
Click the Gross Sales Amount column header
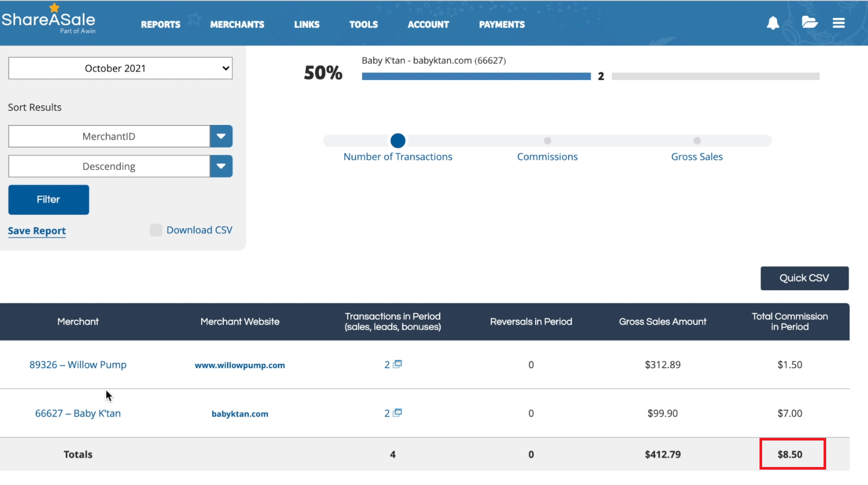(663, 321)
